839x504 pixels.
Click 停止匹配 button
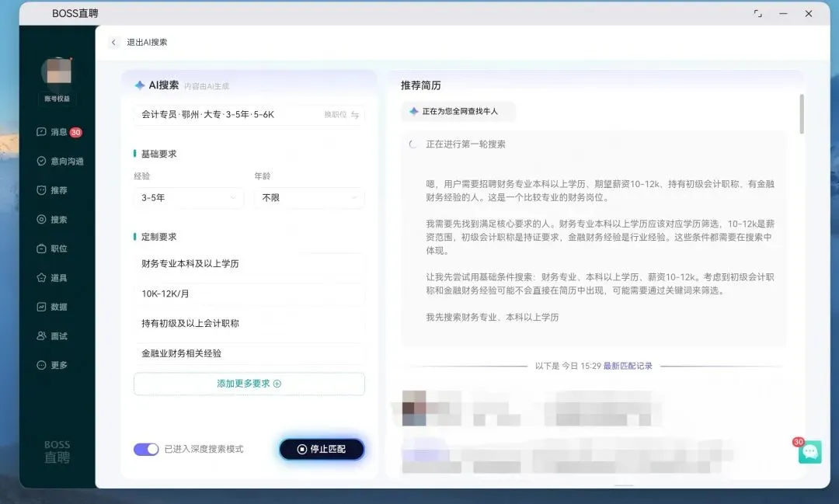tap(322, 449)
